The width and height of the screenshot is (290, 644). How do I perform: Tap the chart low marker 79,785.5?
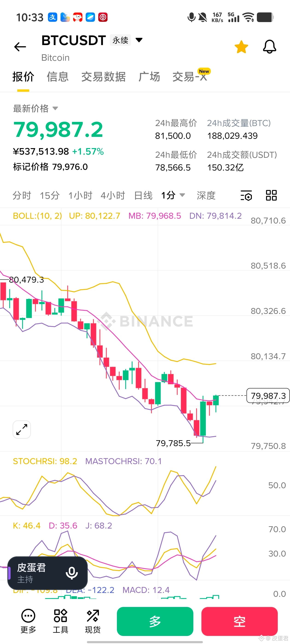[173, 443]
